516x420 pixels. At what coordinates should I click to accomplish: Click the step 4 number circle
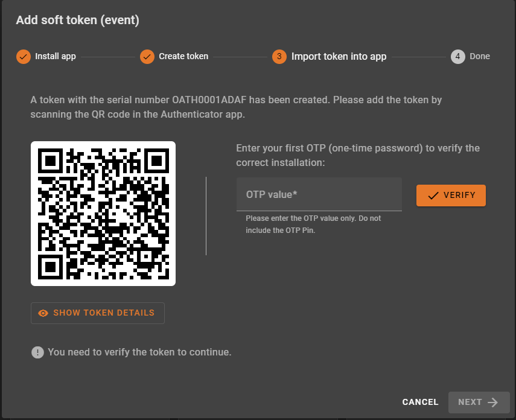click(x=458, y=57)
